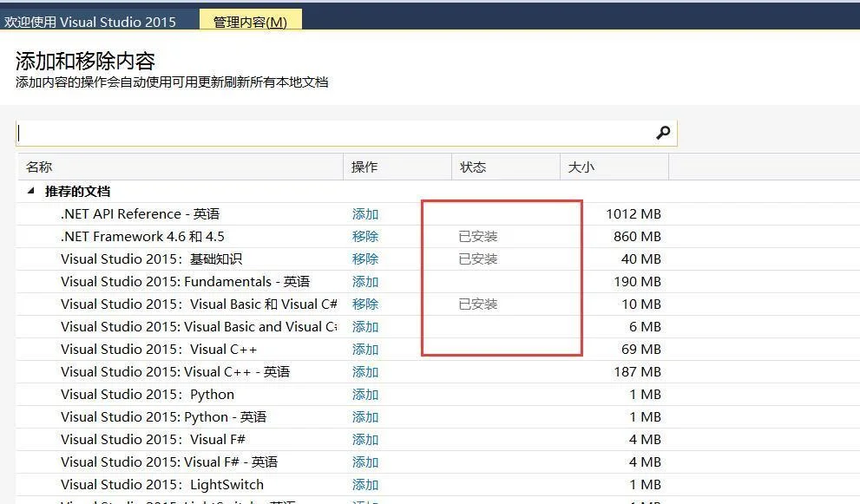Add Visual Studio 2015: Visual F# - 英语

pyautogui.click(x=365, y=462)
